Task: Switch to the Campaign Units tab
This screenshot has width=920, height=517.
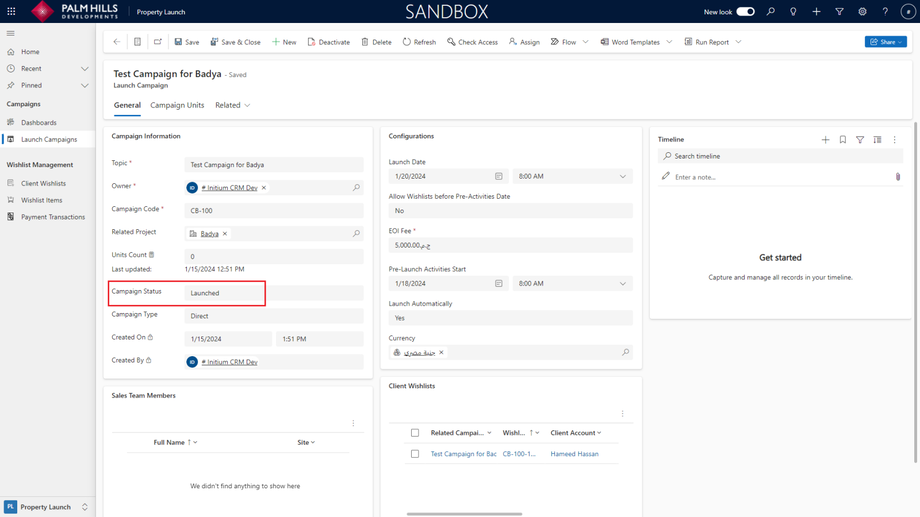Action: pos(177,105)
